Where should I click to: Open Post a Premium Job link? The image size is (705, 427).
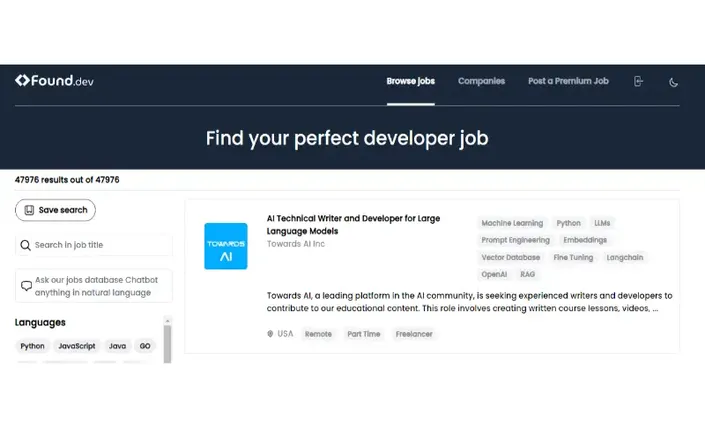point(568,81)
